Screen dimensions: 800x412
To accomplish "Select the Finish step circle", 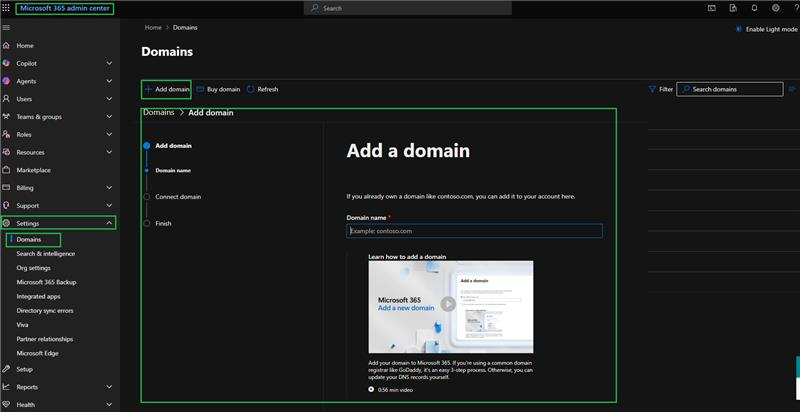I will pos(147,223).
